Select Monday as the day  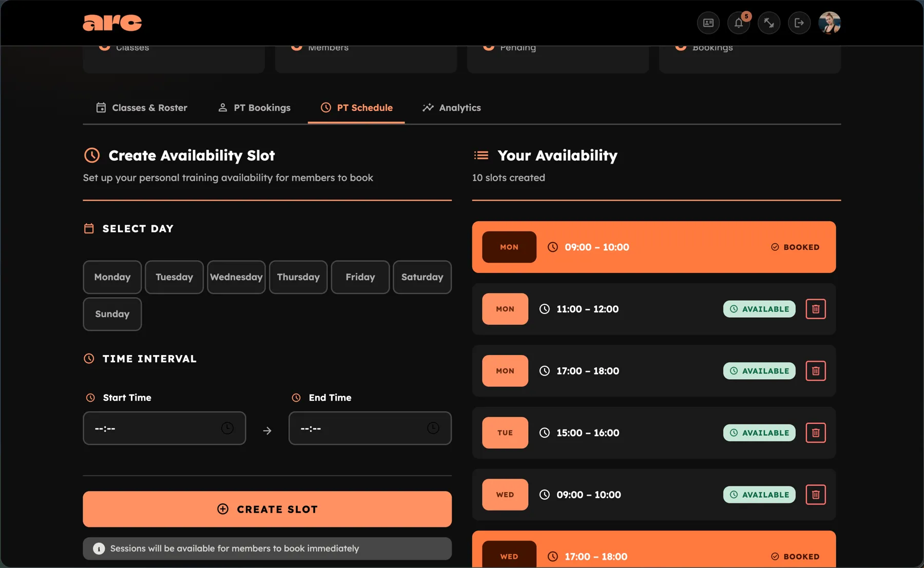[112, 277]
